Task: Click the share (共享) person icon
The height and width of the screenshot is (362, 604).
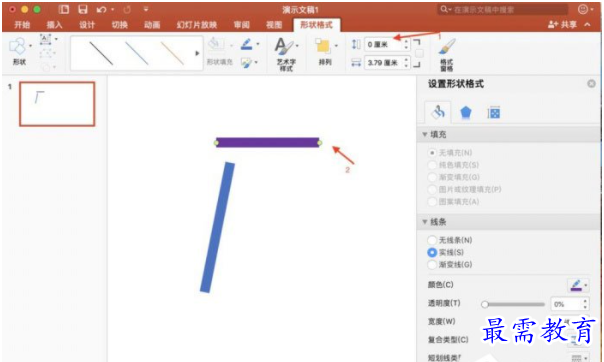Action: (553, 25)
